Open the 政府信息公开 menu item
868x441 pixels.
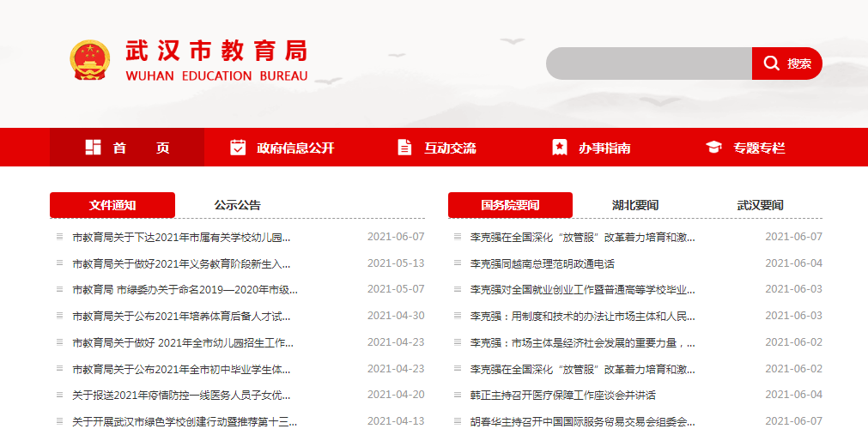pyautogui.click(x=294, y=148)
